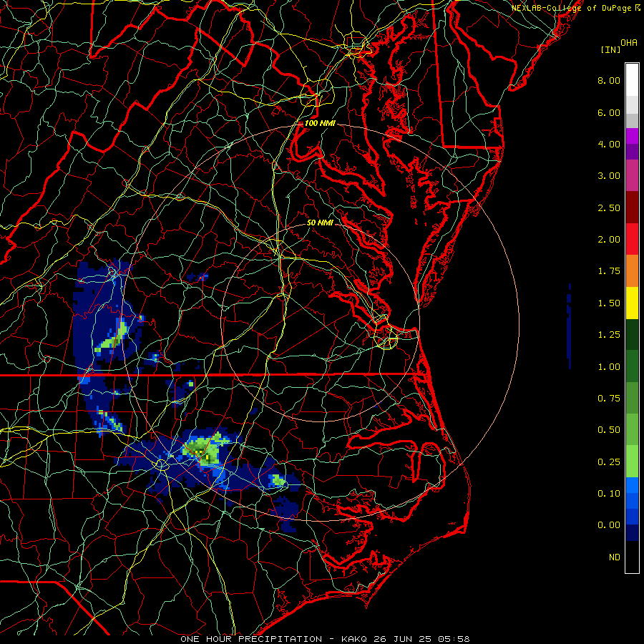
Task: Click the 1.00 legend value
Action: [x=609, y=367]
